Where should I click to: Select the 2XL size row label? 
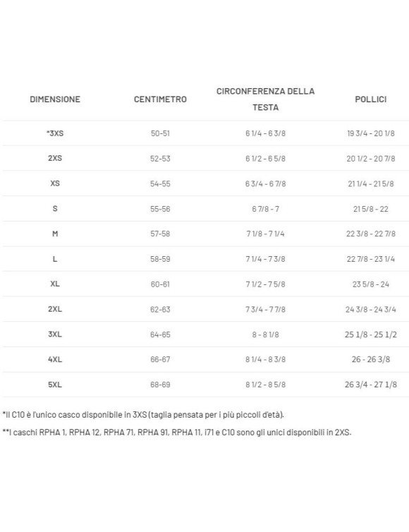pos(55,309)
